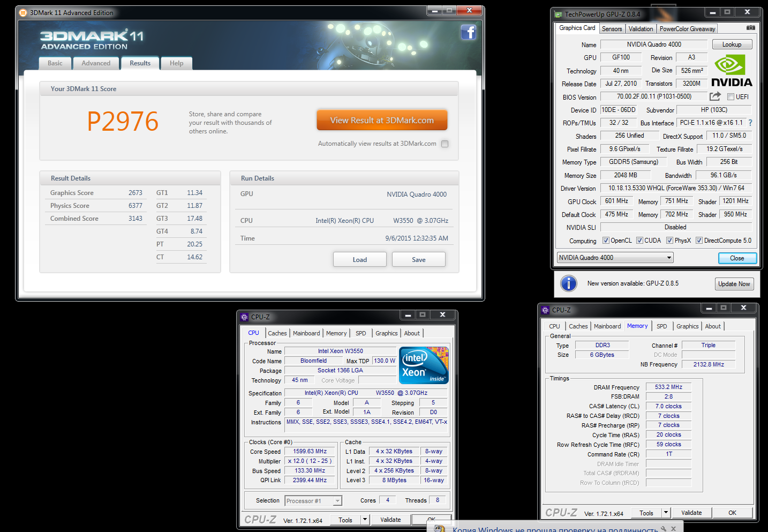768x532 pixels.
Task: Open SPD tab in CPU-Z memory window
Action: click(662, 326)
